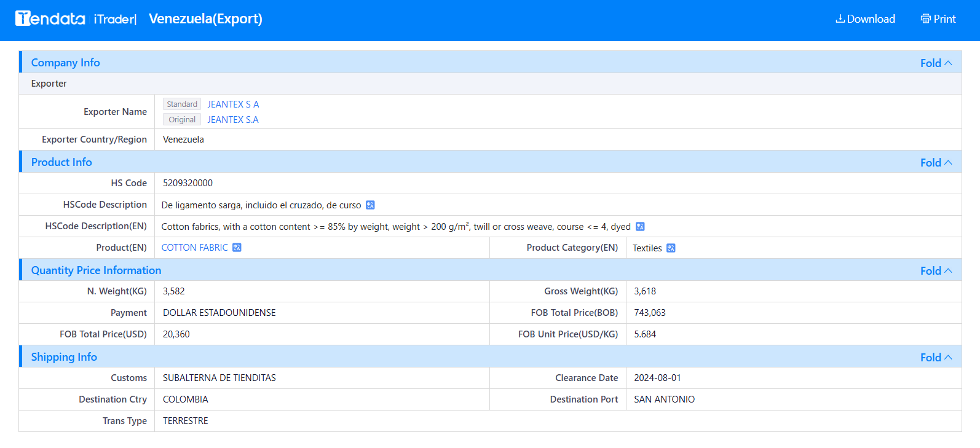Image resolution: width=980 pixels, height=448 pixels.
Task: Click the iTrader label in the header
Action: (114, 19)
